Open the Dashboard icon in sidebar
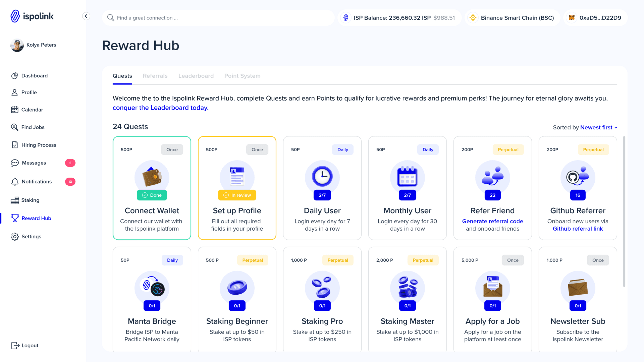This screenshot has height=362, width=644. tap(14, 76)
